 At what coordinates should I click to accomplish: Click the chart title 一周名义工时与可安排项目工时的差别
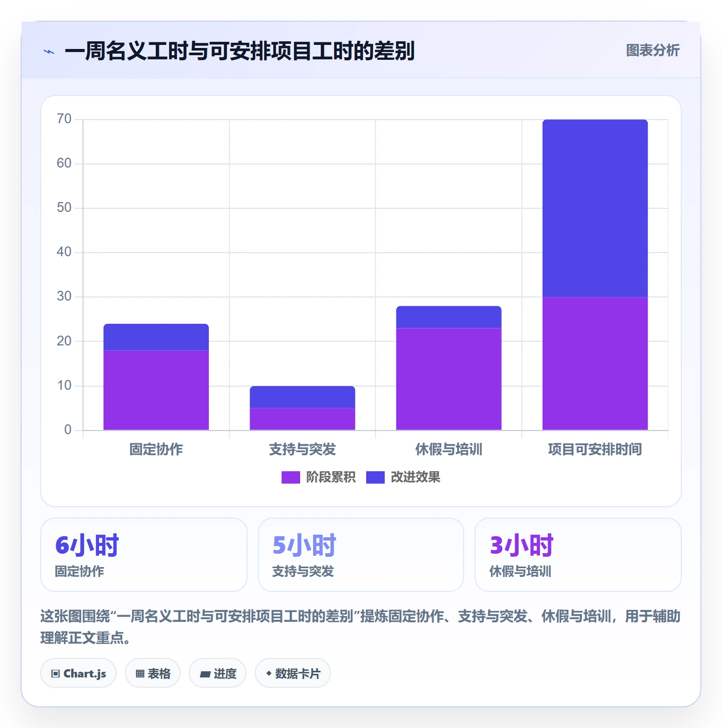coord(240,51)
